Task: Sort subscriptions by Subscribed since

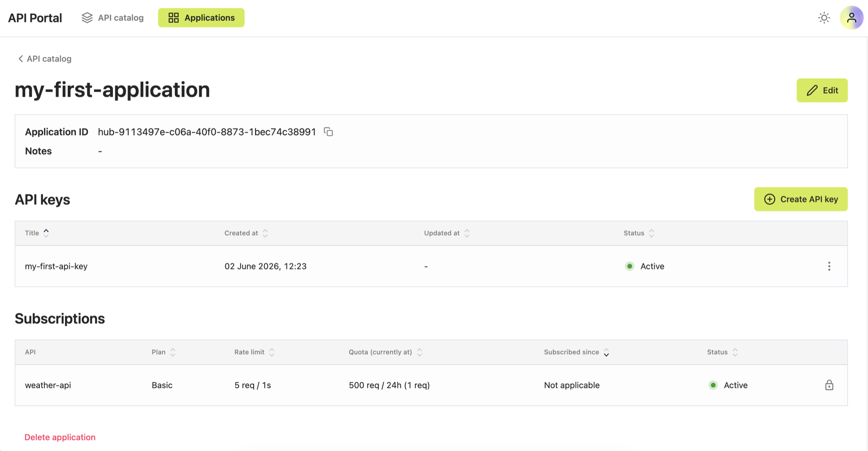Action: (x=577, y=352)
